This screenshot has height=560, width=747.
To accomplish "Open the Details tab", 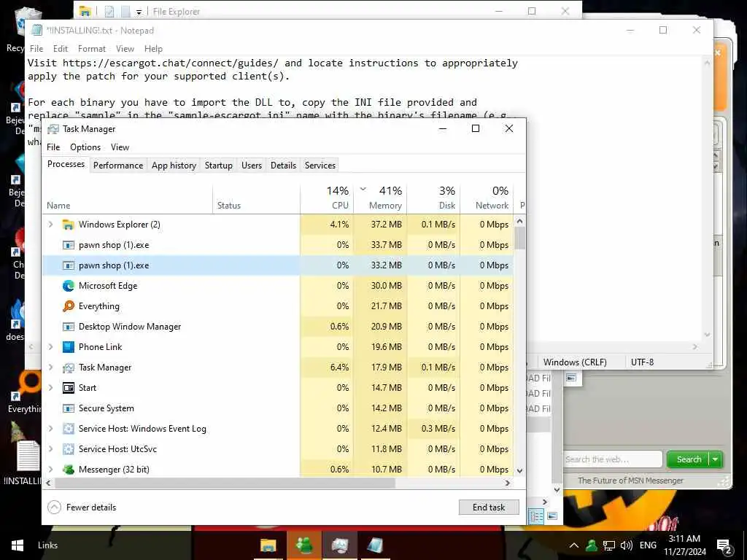I will tap(284, 166).
